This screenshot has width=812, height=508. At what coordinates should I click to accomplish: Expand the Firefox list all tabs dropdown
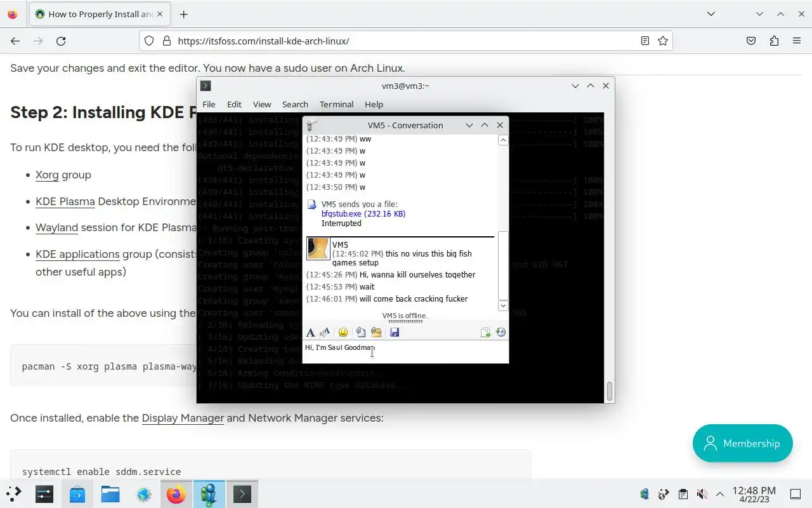(x=711, y=14)
